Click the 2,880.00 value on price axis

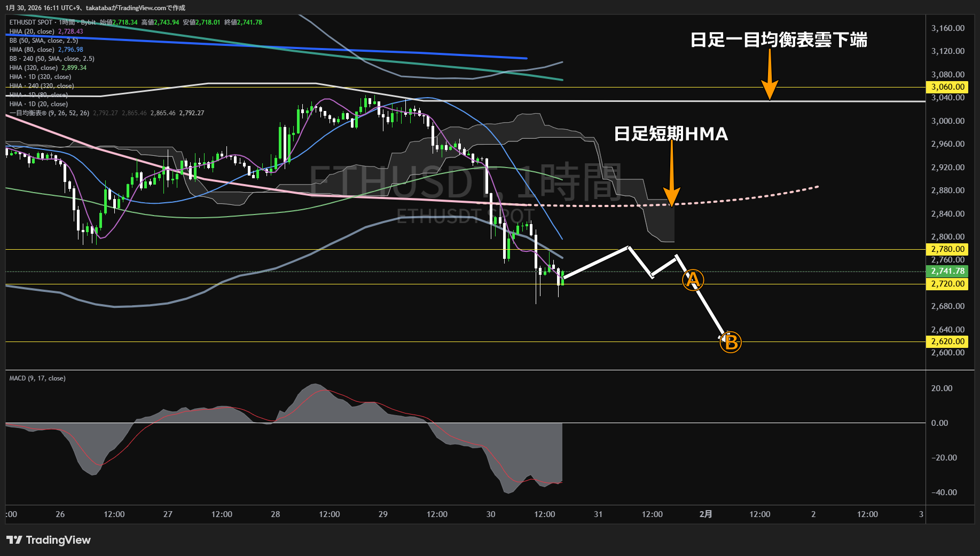coord(948,190)
